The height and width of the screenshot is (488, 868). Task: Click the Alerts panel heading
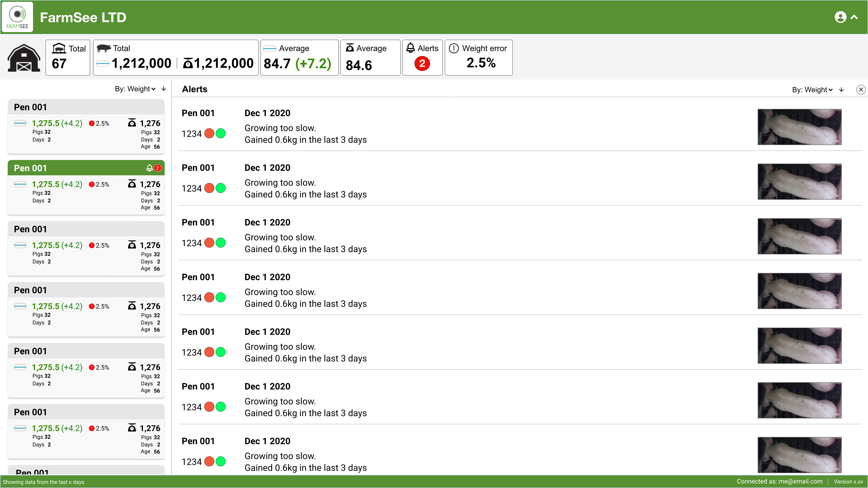(x=194, y=89)
